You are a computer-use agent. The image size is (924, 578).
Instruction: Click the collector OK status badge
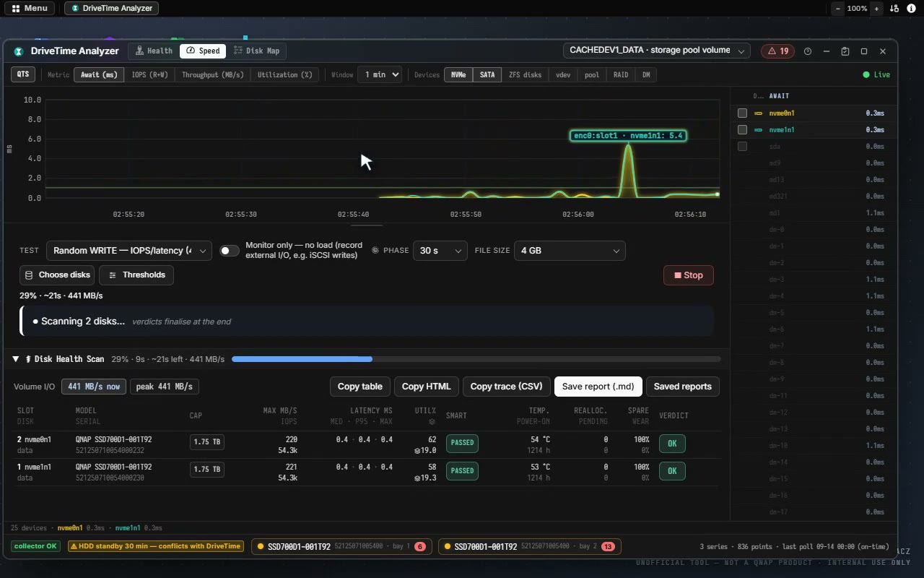click(35, 546)
